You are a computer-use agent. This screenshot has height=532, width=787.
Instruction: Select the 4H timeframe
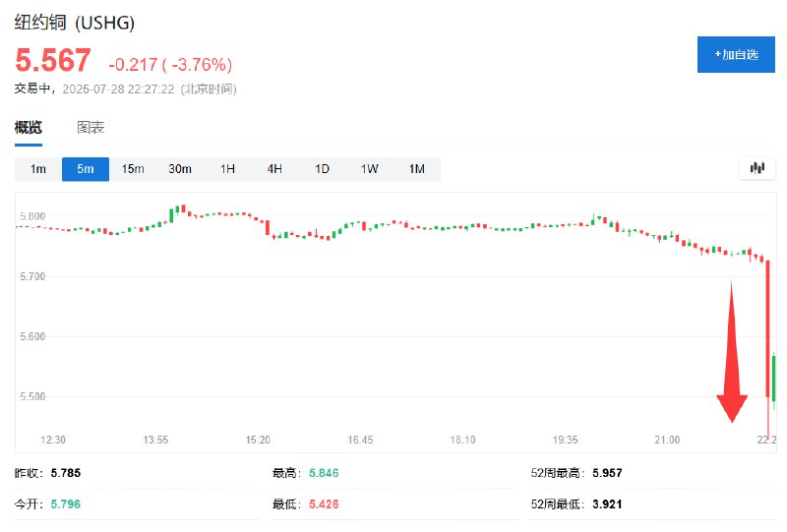coord(274,169)
